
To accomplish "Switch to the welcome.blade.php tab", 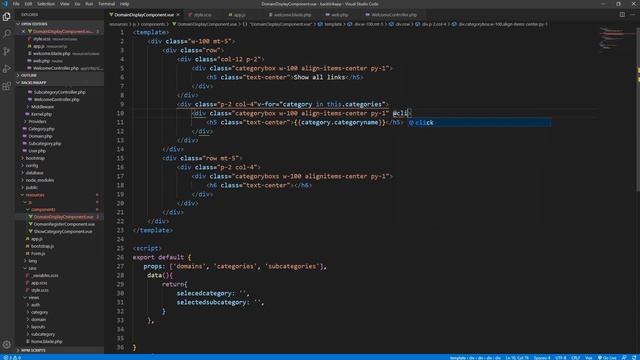I will 292,15.
